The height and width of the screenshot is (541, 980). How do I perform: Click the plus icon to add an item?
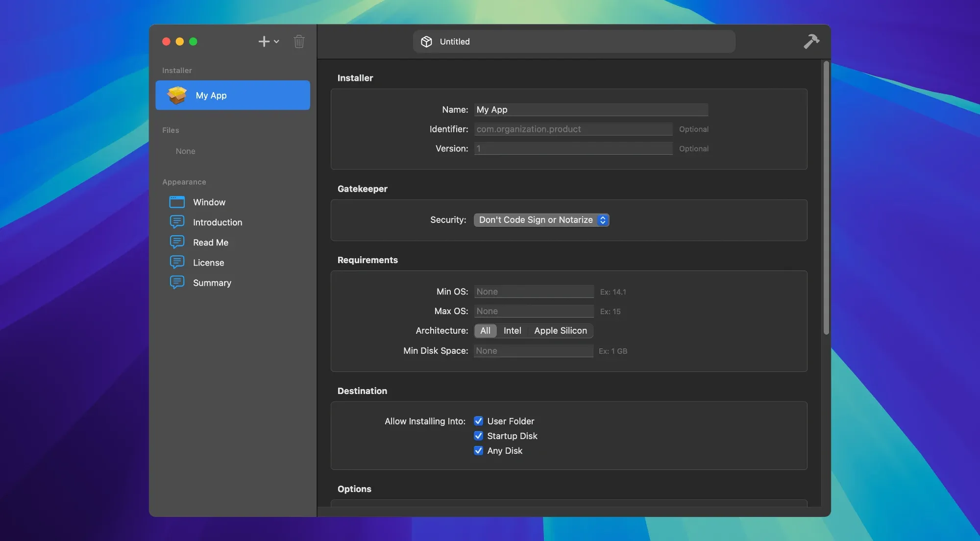point(264,41)
